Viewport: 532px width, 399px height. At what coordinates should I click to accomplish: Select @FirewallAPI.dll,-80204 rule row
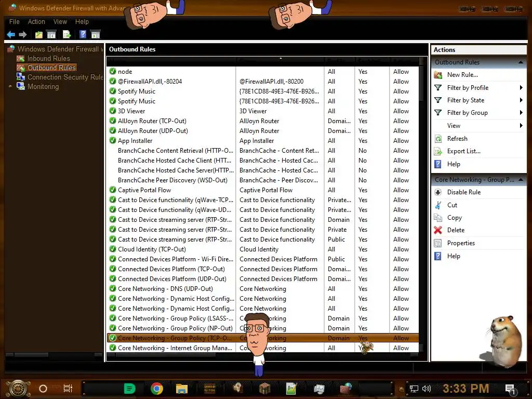[x=262, y=81]
